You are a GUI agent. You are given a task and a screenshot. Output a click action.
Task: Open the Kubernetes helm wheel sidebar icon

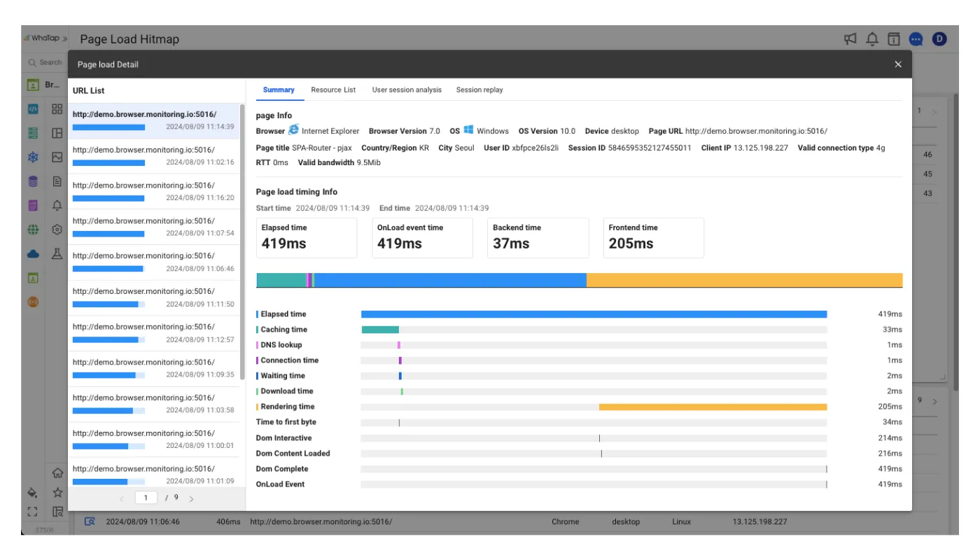click(33, 157)
